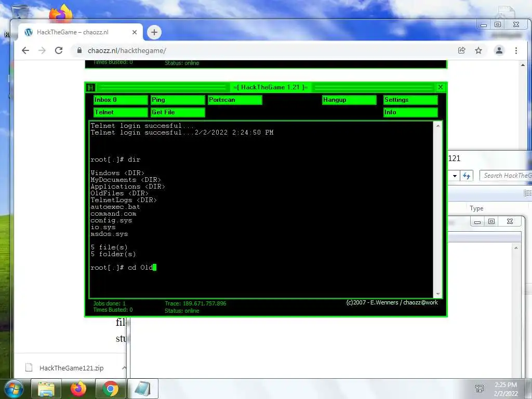Open Chrome three-dot menu
Viewport: 532px width, 399px height.
coord(516,50)
